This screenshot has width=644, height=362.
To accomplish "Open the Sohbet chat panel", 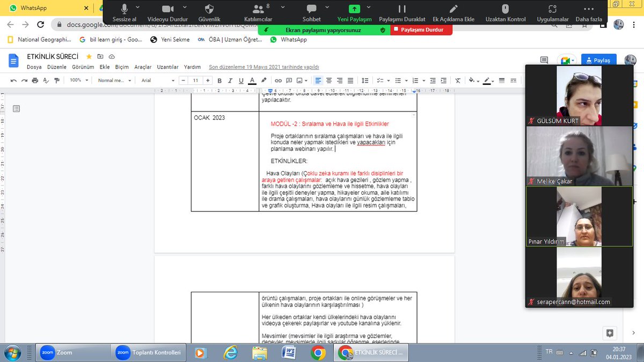I will tap(311, 13).
